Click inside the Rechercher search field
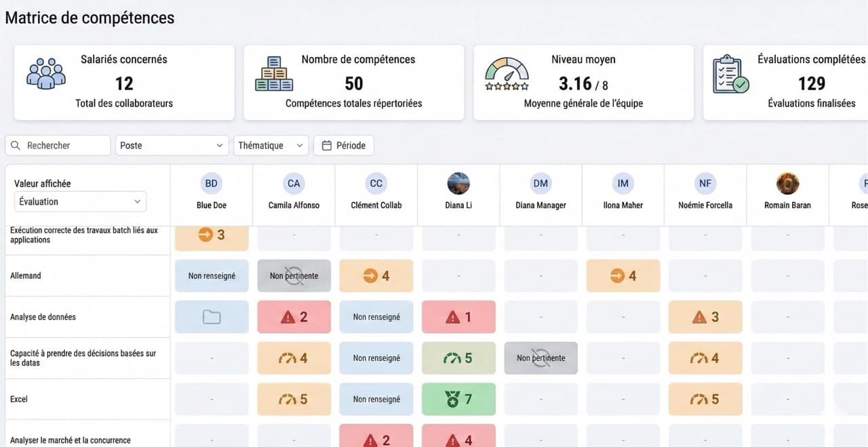This screenshot has width=868, height=447. point(58,145)
